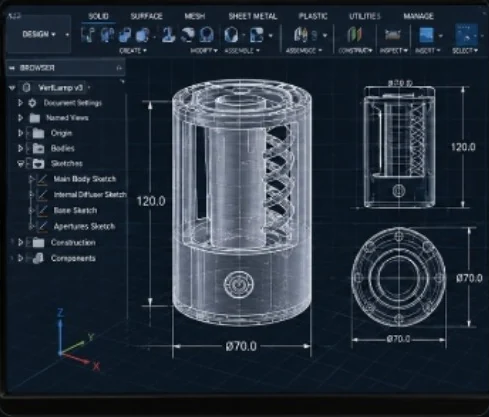489x417 pixels.
Task: Open the INSPECT dropdown menu
Action: click(394, 51)
